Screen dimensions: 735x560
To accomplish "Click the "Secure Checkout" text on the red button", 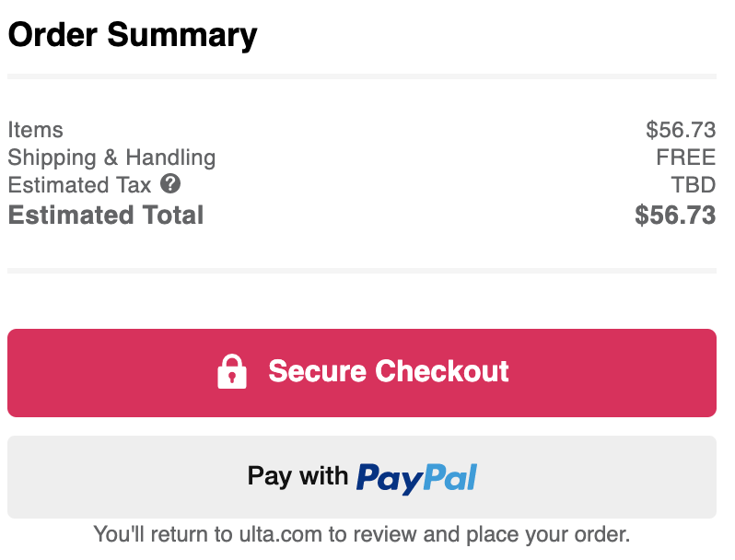I will 389,371.
